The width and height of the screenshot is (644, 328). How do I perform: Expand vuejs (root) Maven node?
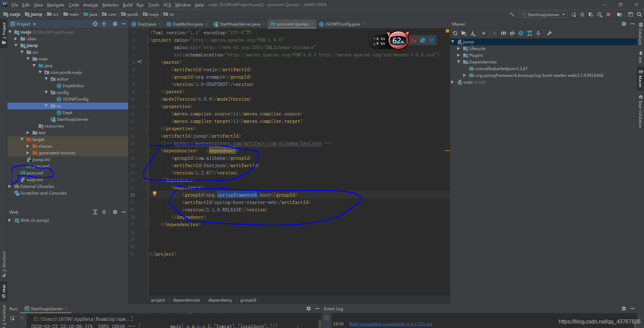point(452,82)
